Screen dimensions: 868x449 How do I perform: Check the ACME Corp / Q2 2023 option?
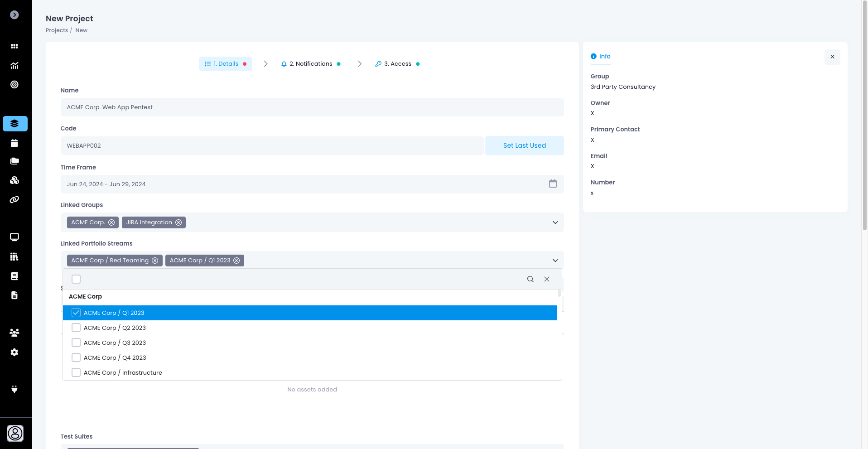pyautogui.click(x=76, y=328)
